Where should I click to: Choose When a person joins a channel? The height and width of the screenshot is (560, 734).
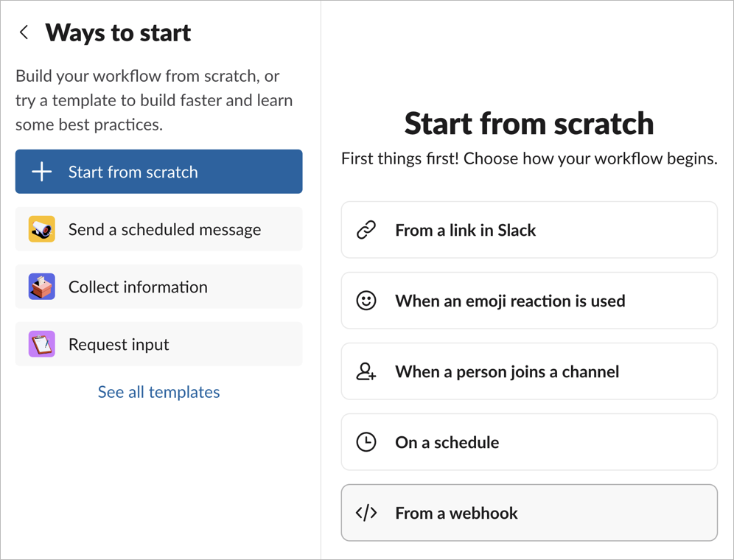pyautogui.click(x=529, y=371)
